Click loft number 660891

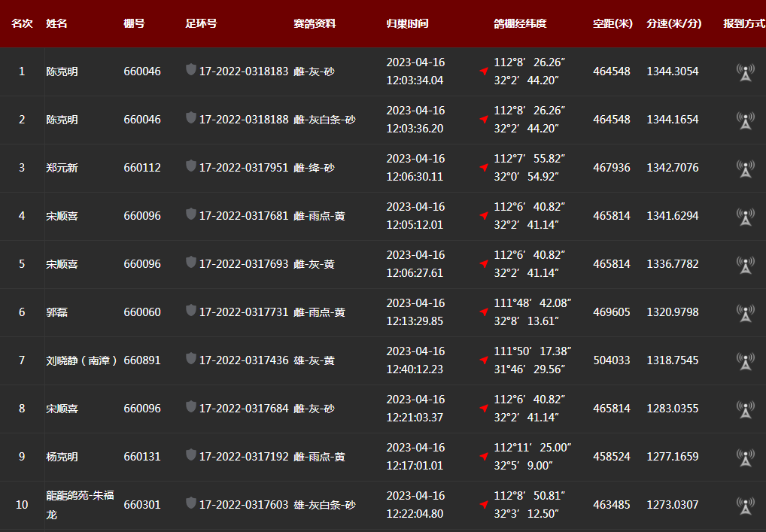142,360
